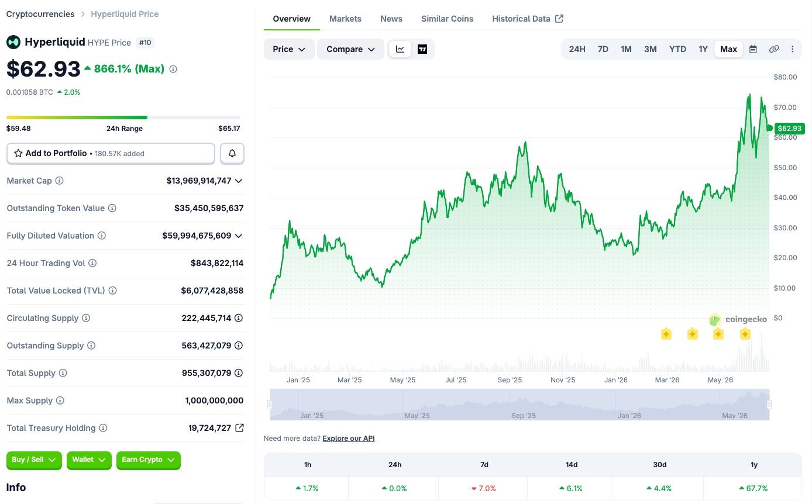812x504 pixels.
Task: Click the bell price alert icon
Action: (x=232, y=153)
